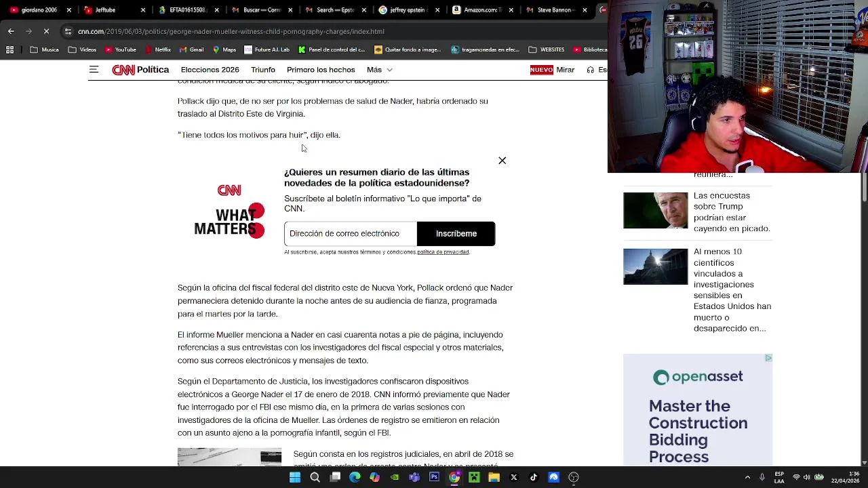The image size is (868, 488).
Task: Expand the Más dropdown menu
Action: pos(380,70)
